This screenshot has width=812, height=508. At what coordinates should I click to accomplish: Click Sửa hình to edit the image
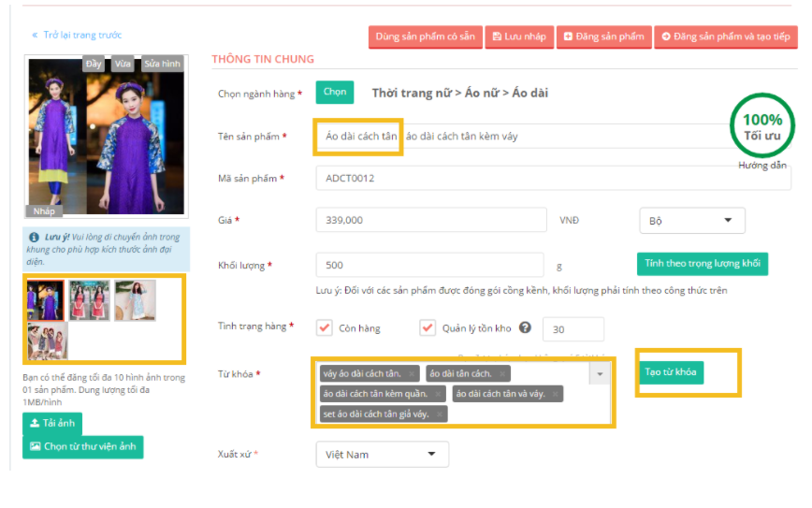[162, 65]
